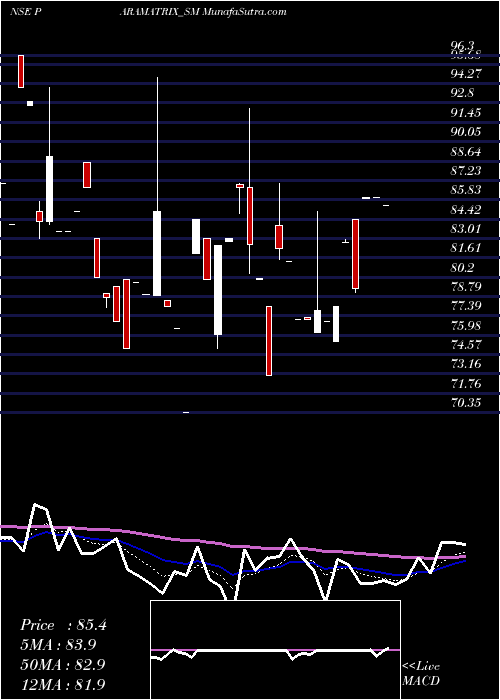Click the 81.61 price axis label
This screenshot has height=700, width=500.
pyautogui.click(x=466, y=248)
